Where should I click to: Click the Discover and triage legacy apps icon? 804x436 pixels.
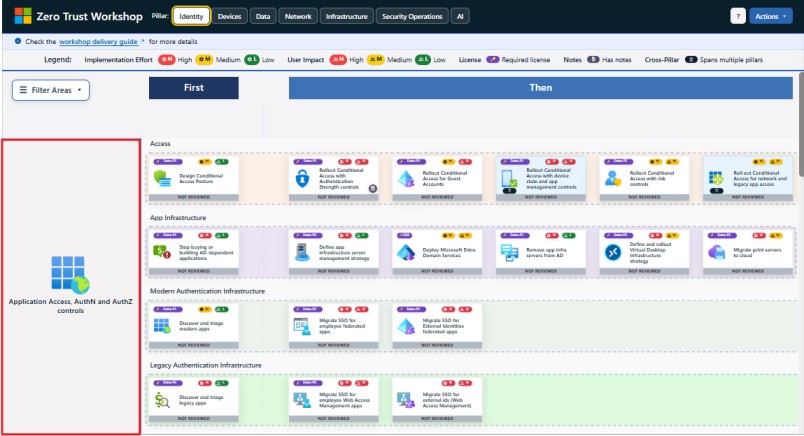pos(163,400)
